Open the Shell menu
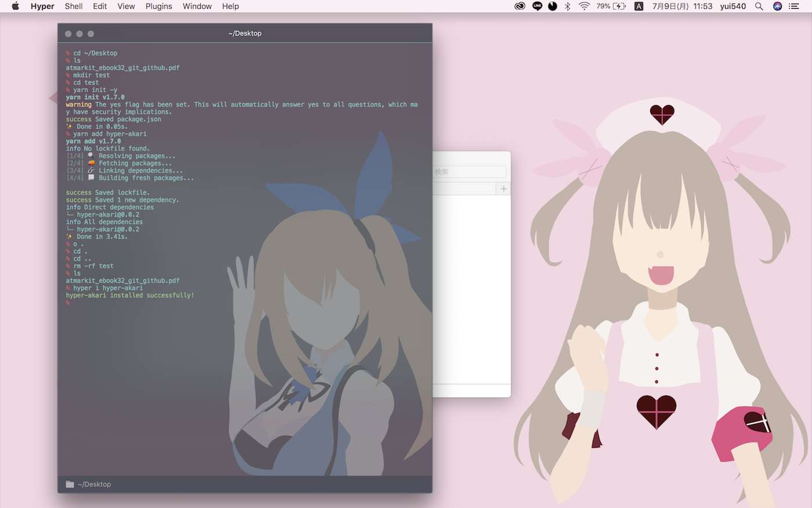The height and width of the screenshot is (508, 812). click(x=74, y=6)
